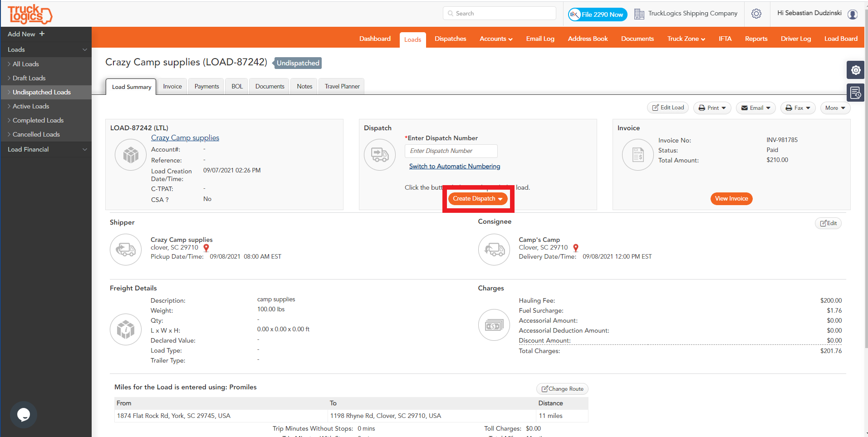Click the Undispatched status badge
This screenshot has width=868, height=437.
pyautogui.click(x=298, y=63)
